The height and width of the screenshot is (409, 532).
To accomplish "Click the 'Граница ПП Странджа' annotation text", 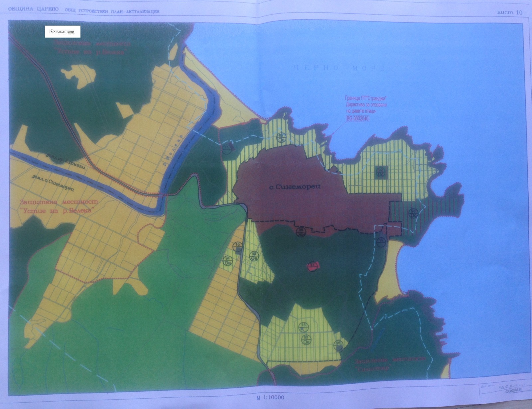I will pos(366,98).
